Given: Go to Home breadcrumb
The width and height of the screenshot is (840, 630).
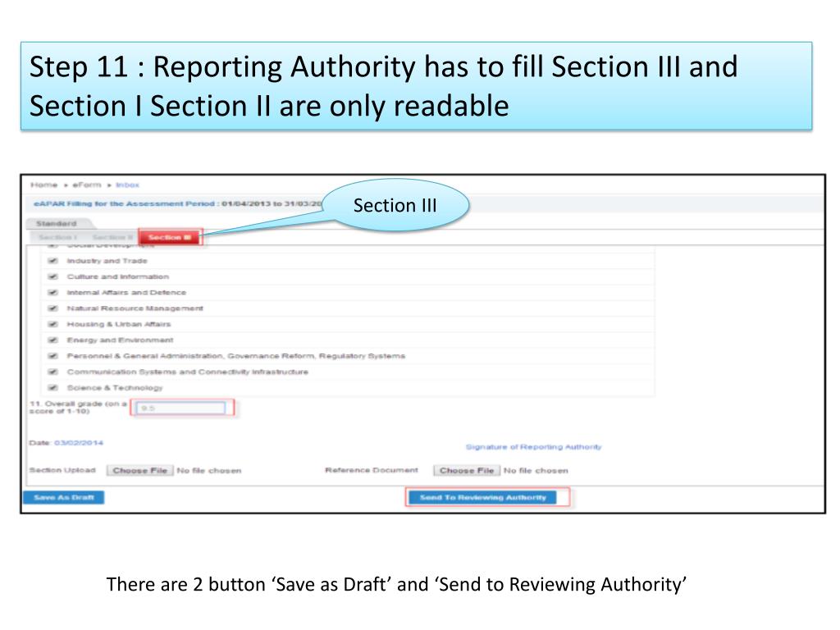Looking at the screenshot, I should pos(44,185).
